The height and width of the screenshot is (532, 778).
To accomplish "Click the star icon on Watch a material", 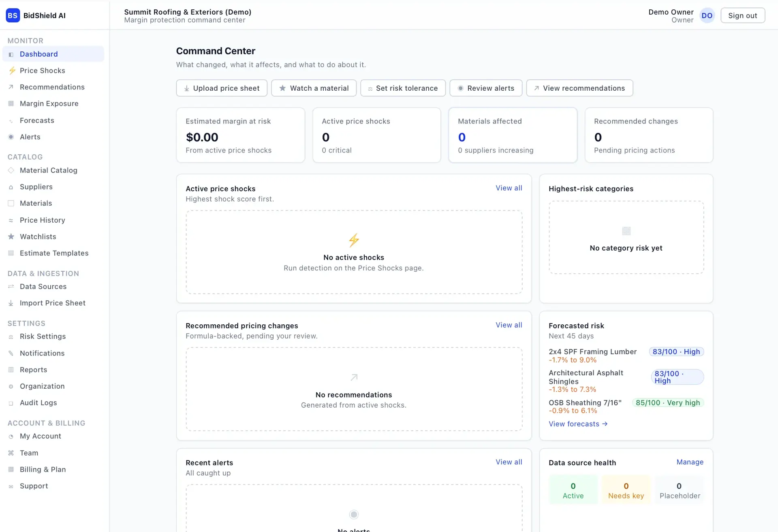I will tap(282, 88).
